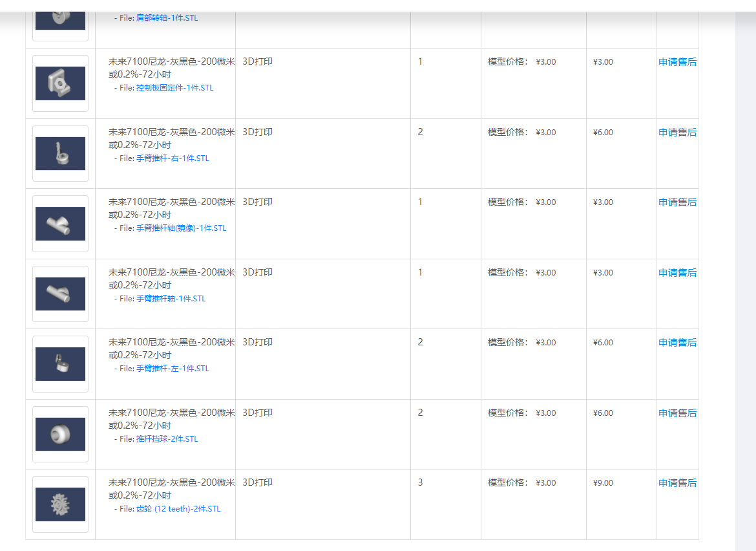Screen dimensions: 756x551
Task: Request after-sales for 手臂推杆轴-1件 row
Action: [677, 273]
